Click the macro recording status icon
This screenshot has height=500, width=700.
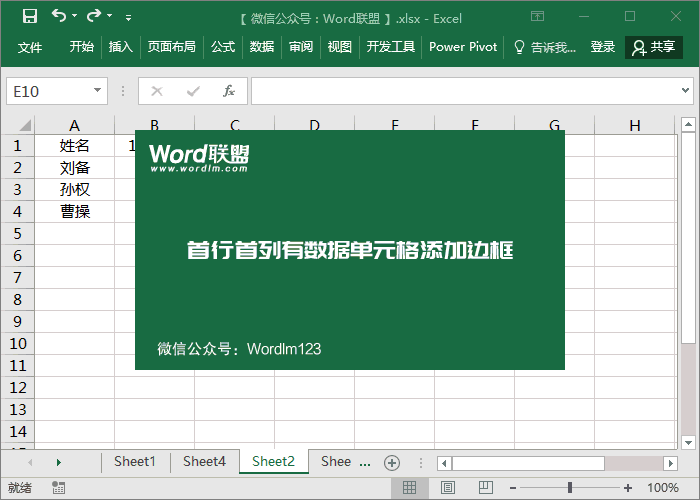click(58, 488)
